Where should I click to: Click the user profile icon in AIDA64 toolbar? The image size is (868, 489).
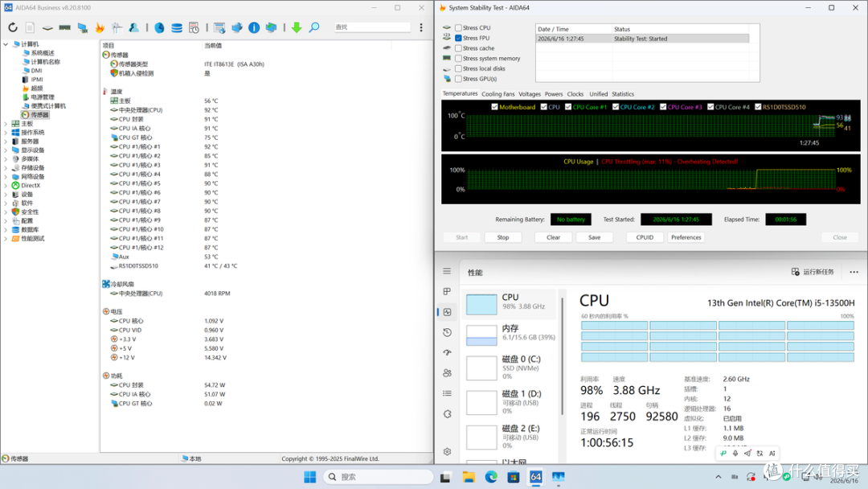(134, 27)
